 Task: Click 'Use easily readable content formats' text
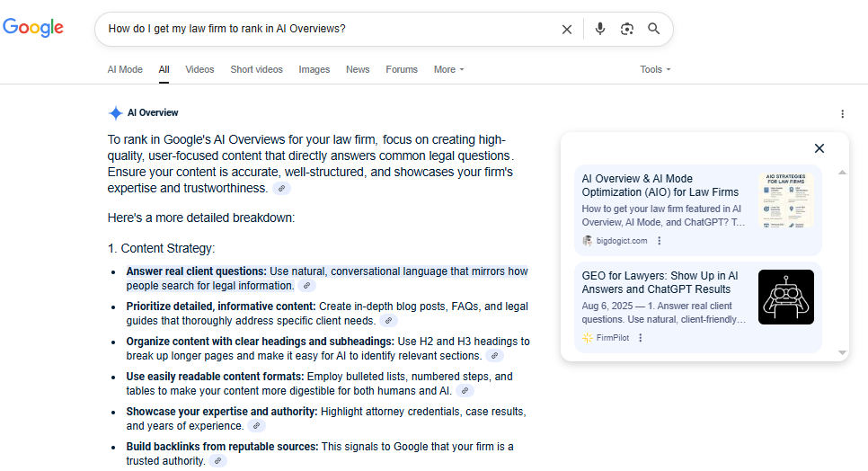click(x=215, y=377)
